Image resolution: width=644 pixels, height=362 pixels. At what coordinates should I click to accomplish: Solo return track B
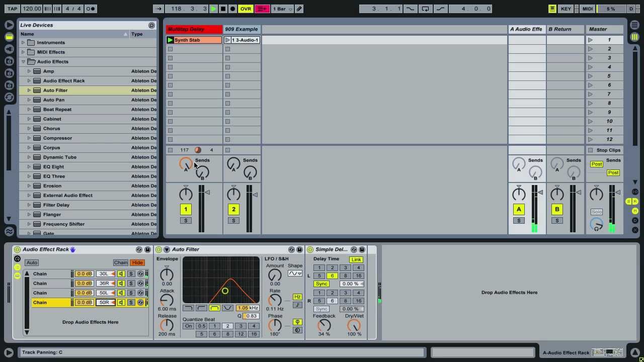click(557, 221)
